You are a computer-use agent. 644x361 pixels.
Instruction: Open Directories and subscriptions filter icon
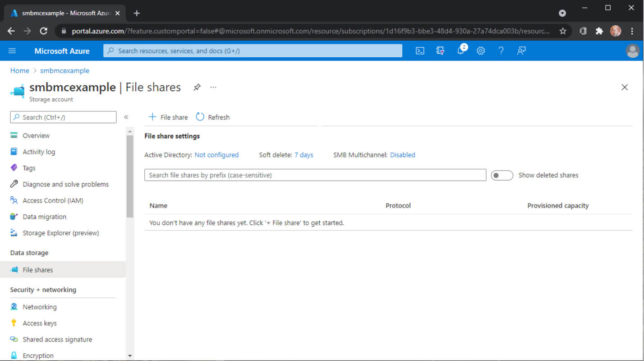click(x=441, y=51)
